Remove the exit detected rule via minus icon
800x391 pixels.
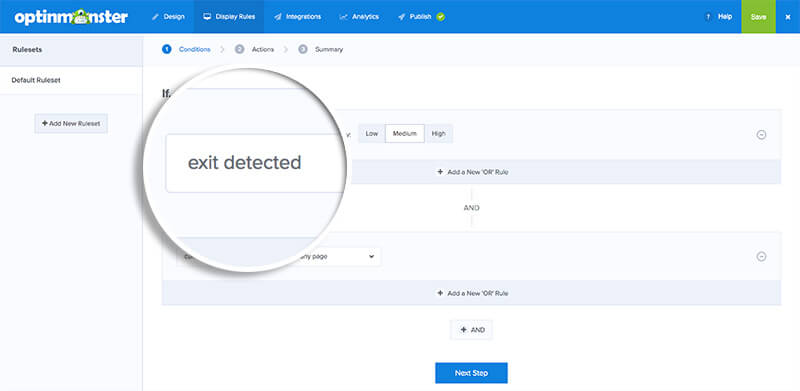pos(761,135)
